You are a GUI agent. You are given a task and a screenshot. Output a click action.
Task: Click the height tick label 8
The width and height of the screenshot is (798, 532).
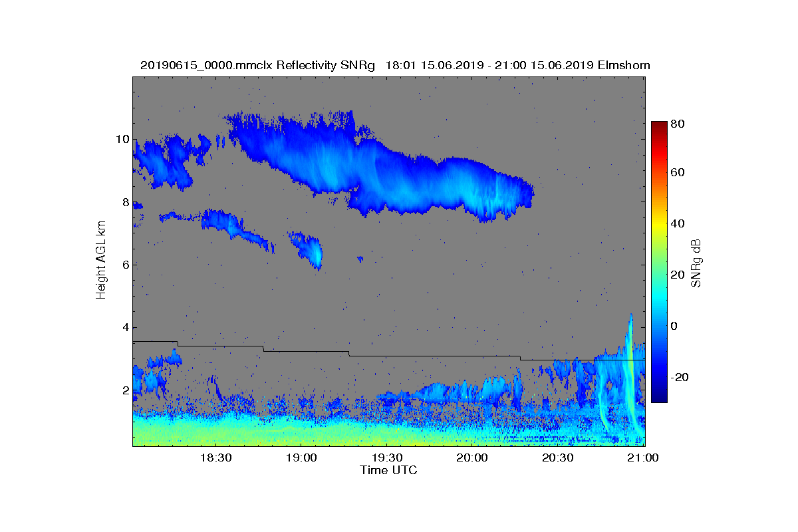pos(124,202)
